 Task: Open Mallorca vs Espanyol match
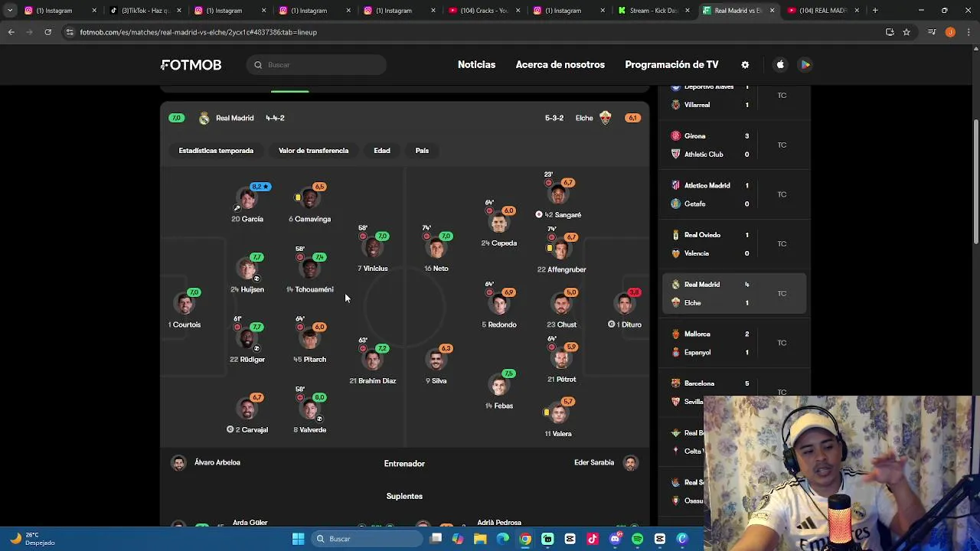pyautogui.click(x=734, y=343)
